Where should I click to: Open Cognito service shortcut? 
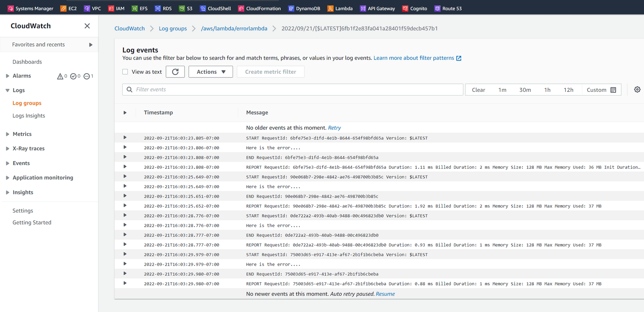pyautogui.click(x=415, y=8)
